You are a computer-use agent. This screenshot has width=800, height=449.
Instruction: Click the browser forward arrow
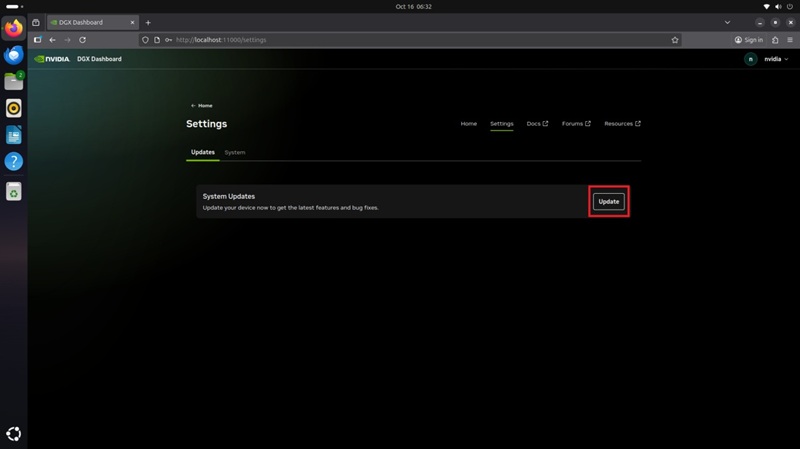67,40
